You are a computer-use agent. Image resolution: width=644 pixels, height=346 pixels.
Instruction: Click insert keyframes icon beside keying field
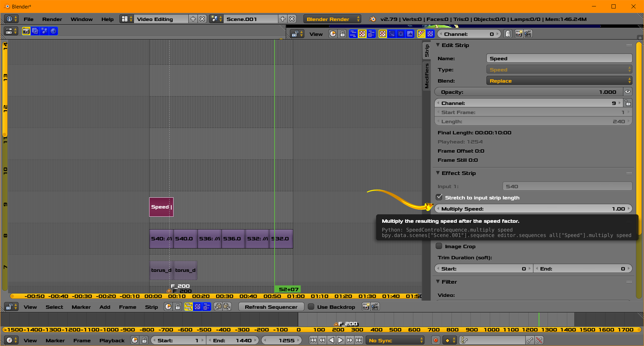click(x=530, y=340)
